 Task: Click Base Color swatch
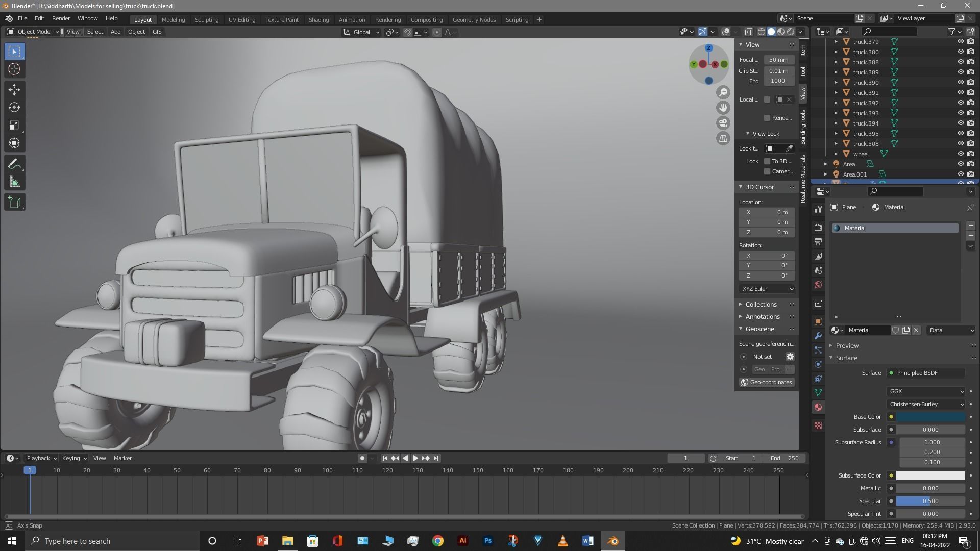[x=930, y=417]
